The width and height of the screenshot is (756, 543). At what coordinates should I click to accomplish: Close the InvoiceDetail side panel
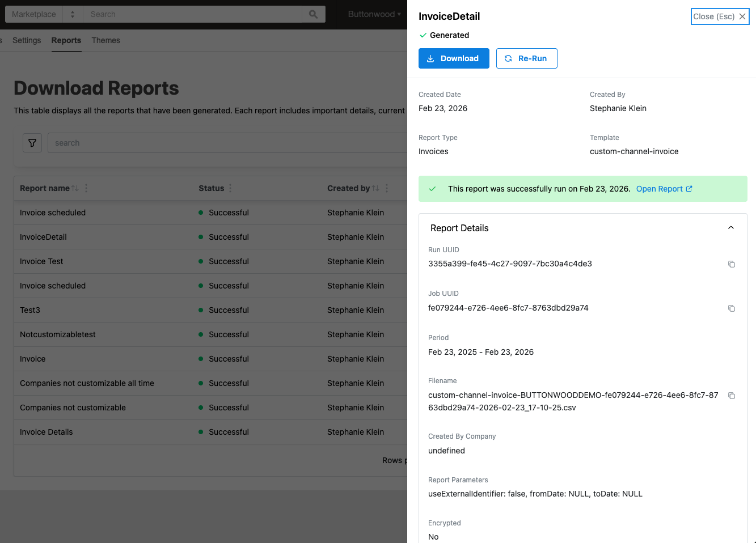720,16
